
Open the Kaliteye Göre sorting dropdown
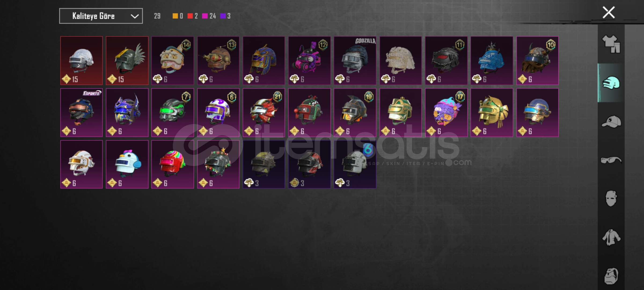pos(101,16)
